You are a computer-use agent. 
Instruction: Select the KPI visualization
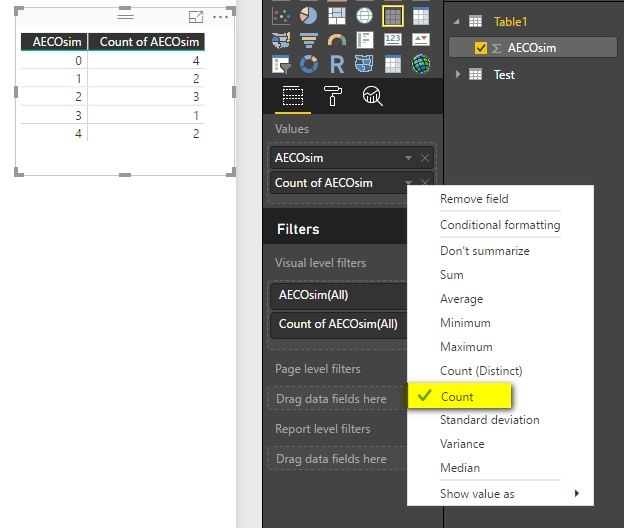(x=421, y=40)
